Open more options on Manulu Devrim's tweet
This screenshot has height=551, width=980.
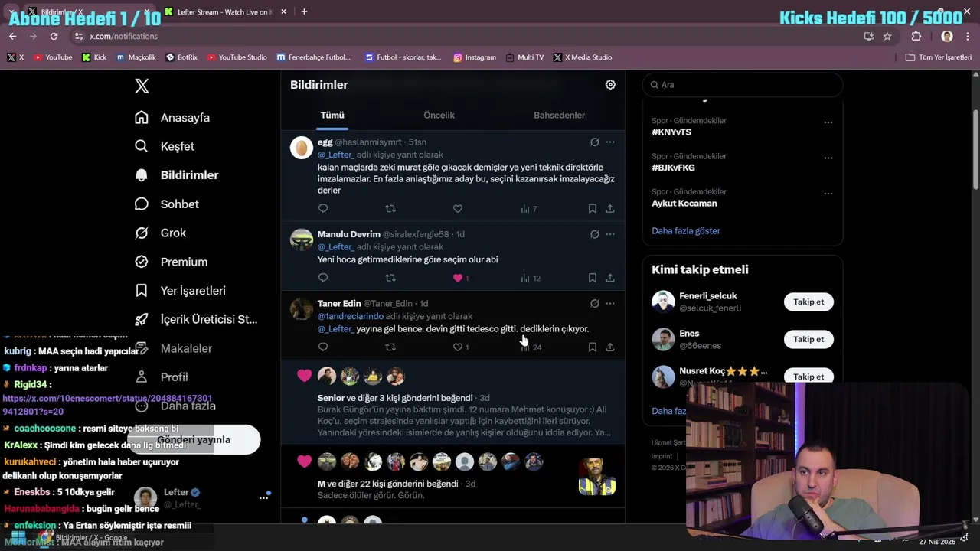(x=610, y=234)
